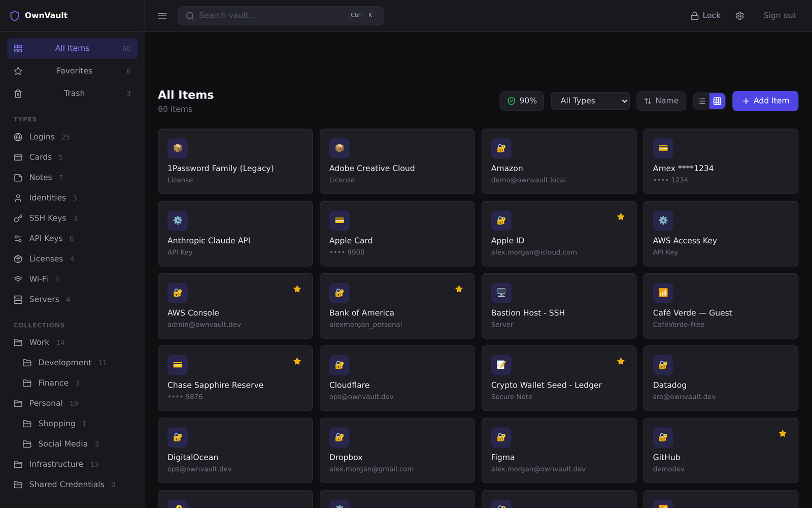
Task: Open the All Types filter dropdown
Action: [590, 101]
